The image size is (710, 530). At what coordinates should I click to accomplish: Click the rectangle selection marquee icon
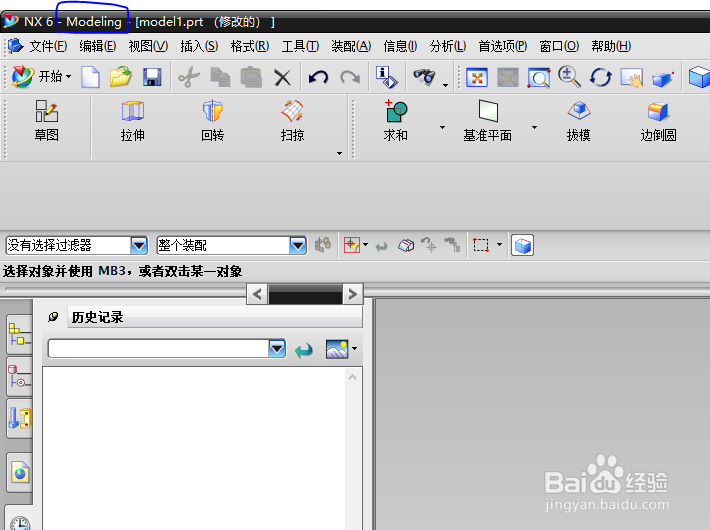click(480, 246)
